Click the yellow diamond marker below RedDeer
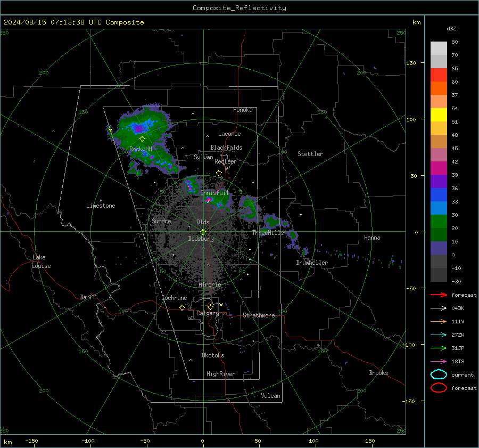 (x=219, y=173)
